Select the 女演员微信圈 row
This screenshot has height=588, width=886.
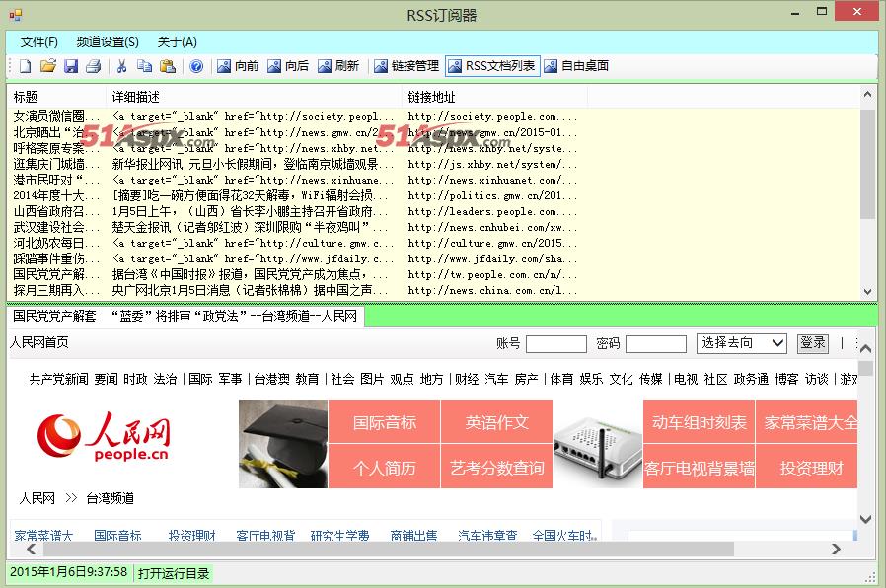tap(295, 117)
